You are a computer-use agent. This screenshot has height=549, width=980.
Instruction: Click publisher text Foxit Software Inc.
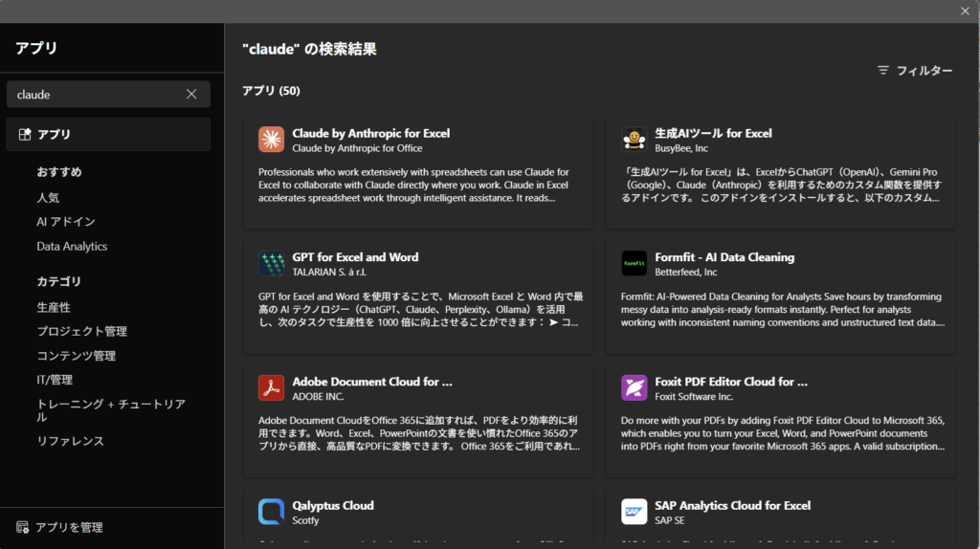(694, 396)
